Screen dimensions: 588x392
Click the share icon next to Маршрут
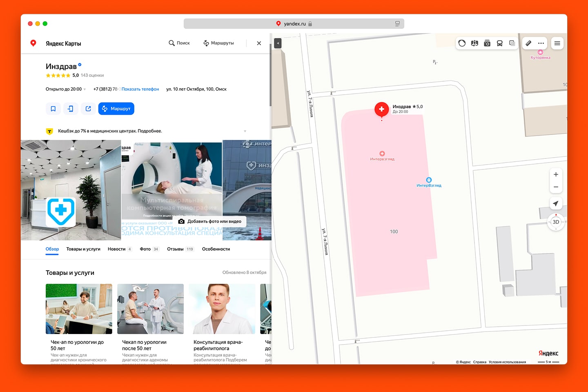pos(88,109)
